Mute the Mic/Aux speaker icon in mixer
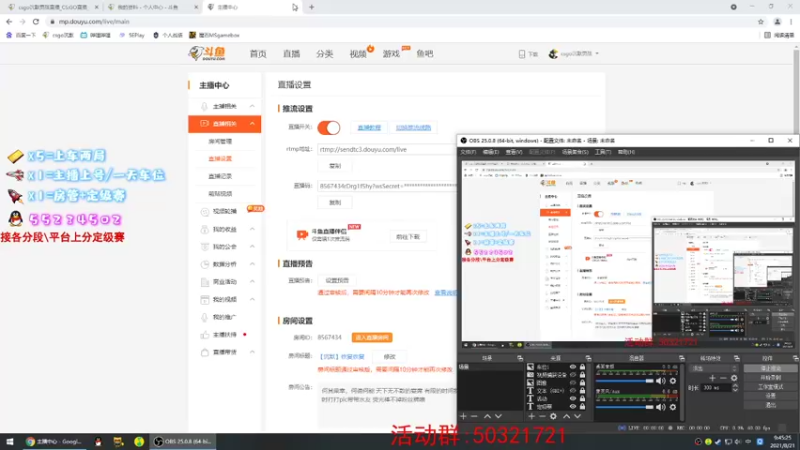Viewport: 800px width, 450px height. tap(661, 407)
